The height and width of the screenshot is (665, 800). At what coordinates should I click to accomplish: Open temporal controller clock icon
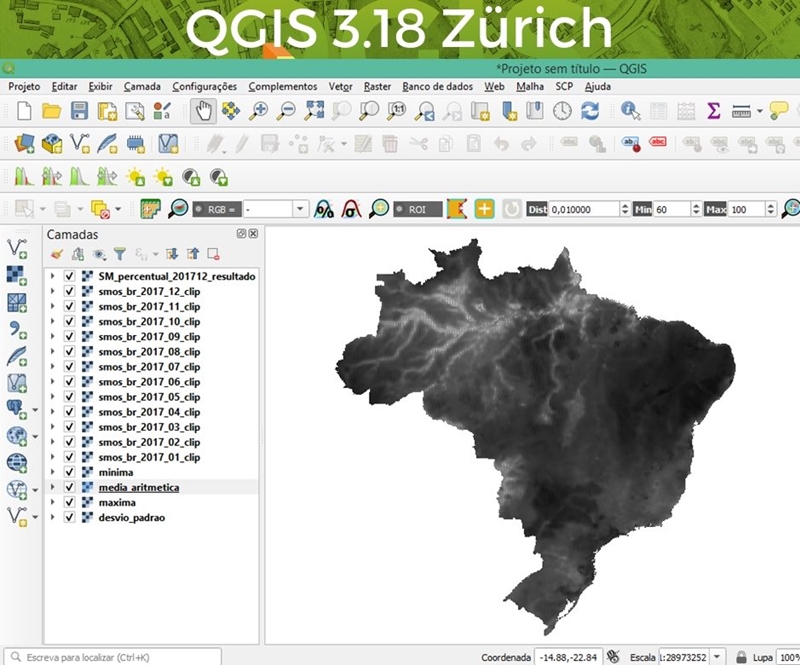pyautogui.click(x=562, y=111)
